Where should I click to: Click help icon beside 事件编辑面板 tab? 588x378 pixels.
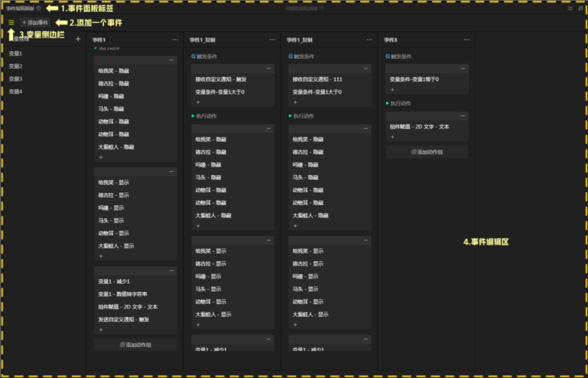tap(38, 8)
